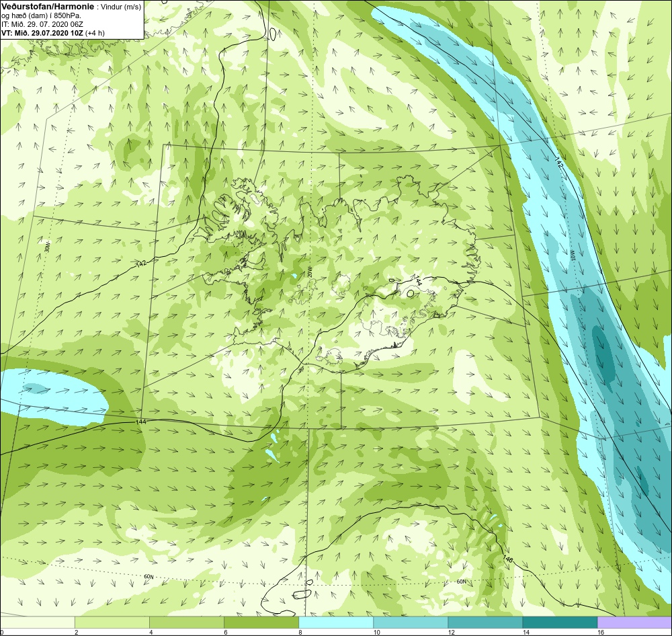Click the legend tick value "2"

pos(77,632)
